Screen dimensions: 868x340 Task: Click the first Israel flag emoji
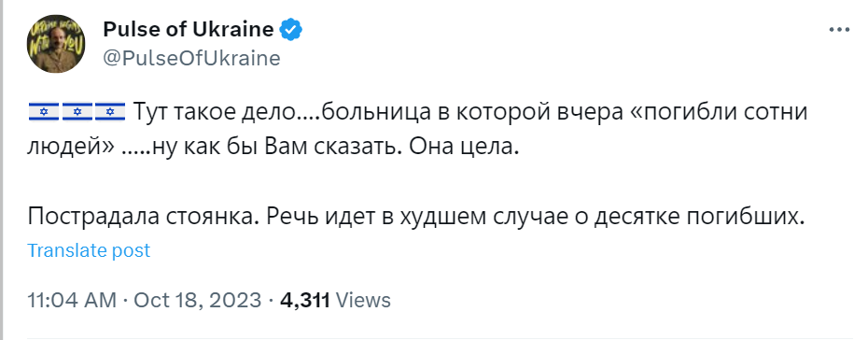(x=43, y=113)
